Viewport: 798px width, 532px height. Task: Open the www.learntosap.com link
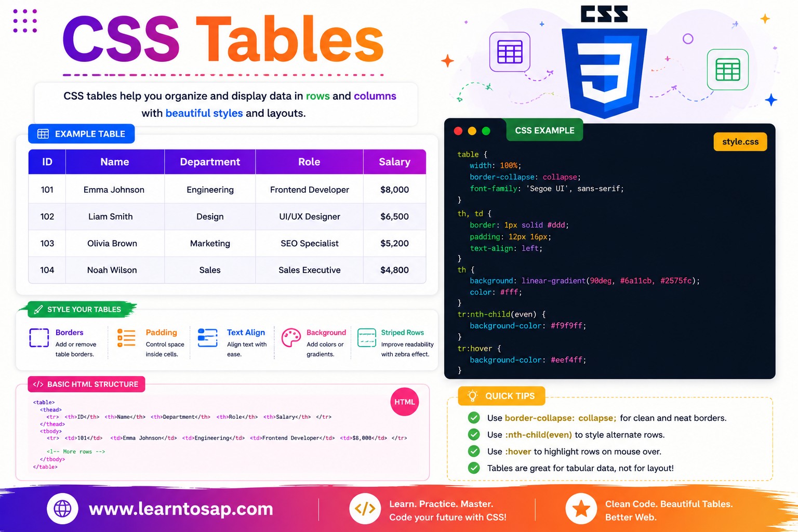tap(181, 509)
